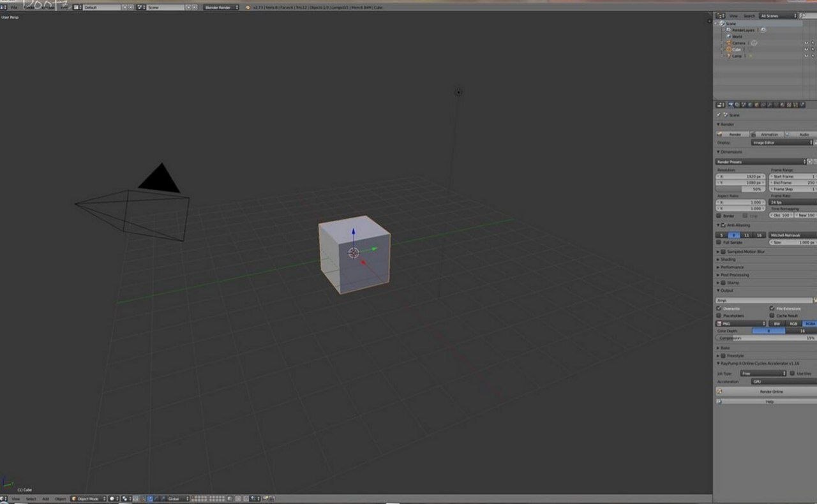The width and height of the screenshot is (817, 504).
Task: Select the RGB color mode button
Action: (x=793, y=323)
